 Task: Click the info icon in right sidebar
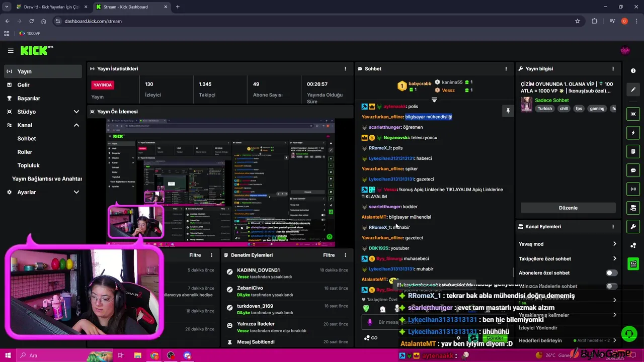633,71
